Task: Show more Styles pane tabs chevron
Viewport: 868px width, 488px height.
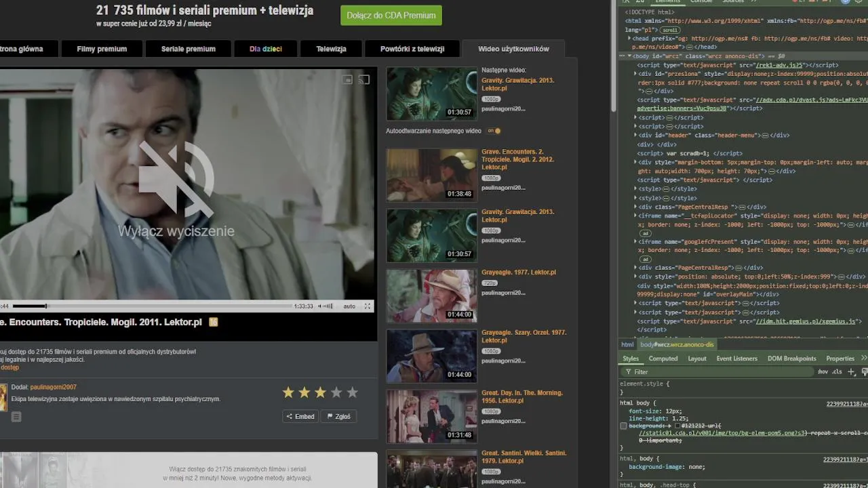Action: coord(863,358)
